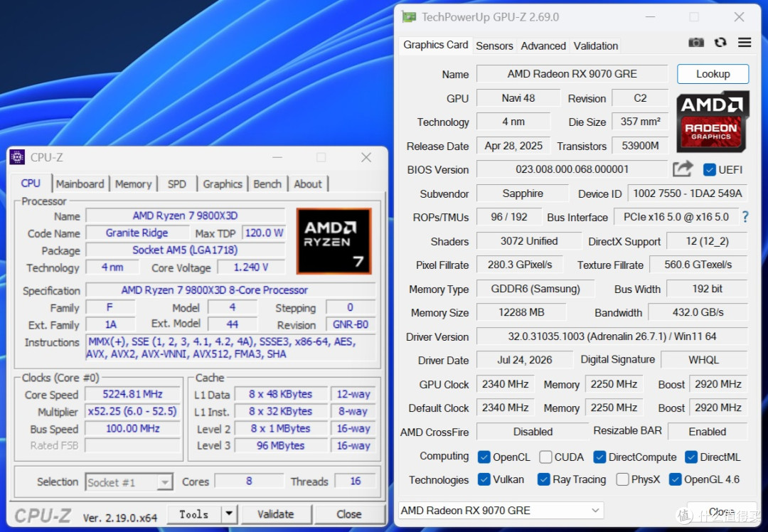Click the Bus Speed value 100.00 MHz
The height and width of the screenshot is (532, 768).
pos(132,428)
